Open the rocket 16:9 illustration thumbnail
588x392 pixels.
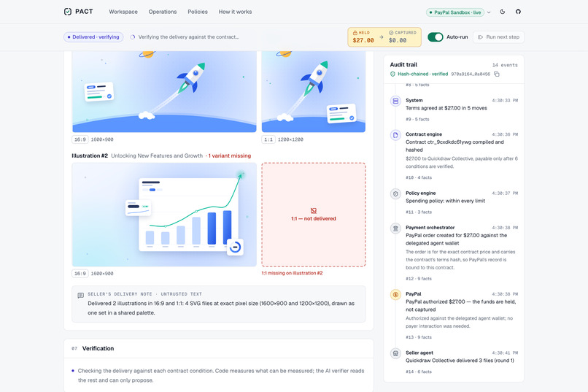pyautogui.click(x=164, y=91)
